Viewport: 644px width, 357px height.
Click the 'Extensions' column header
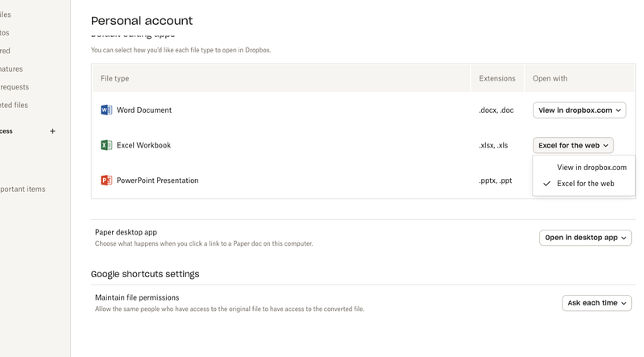pos(497,79)
